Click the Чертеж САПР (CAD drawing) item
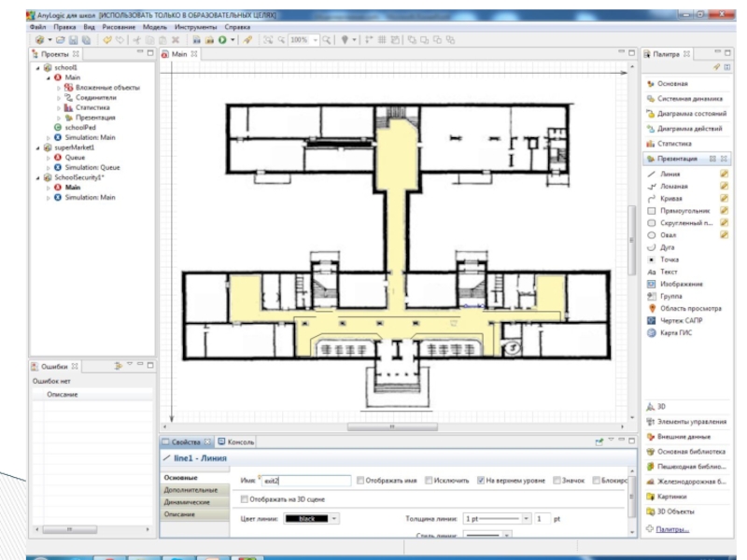 point(681,320)
